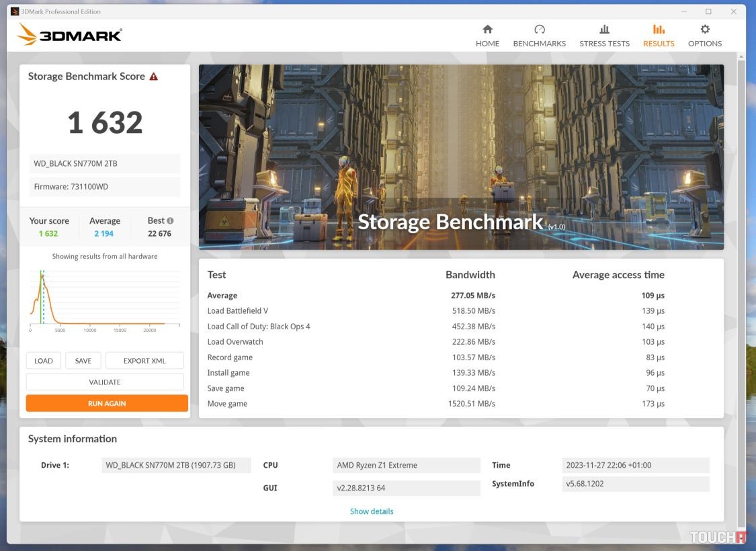The height and width of the screenshot is (551, 756).
Task: Click the Home house icon
Action: pos(487,30)
